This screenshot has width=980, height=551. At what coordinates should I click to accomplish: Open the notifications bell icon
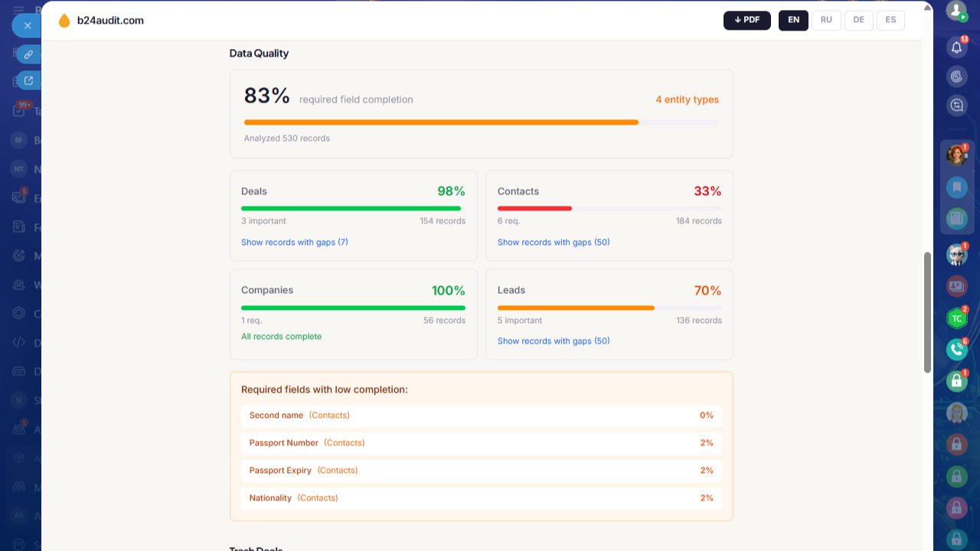click(x=956, y=47)
